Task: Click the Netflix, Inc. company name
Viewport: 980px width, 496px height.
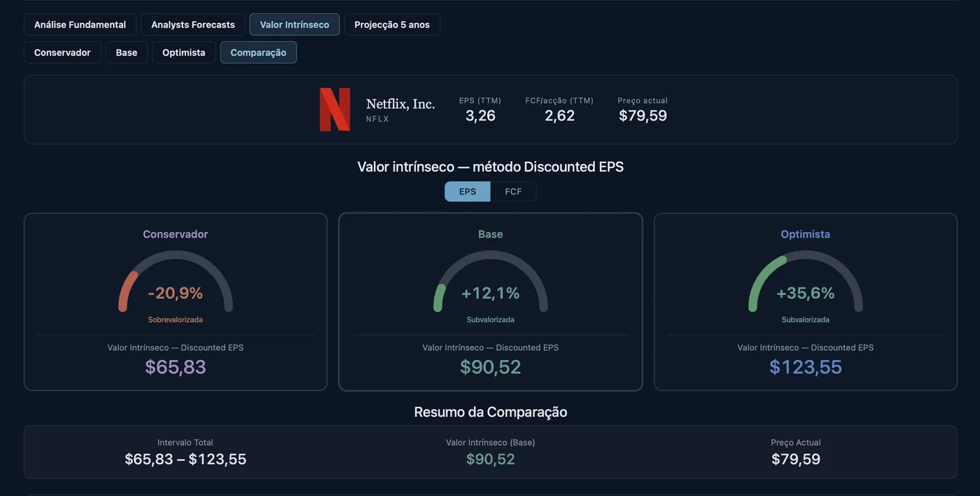Action: [400, 104]
